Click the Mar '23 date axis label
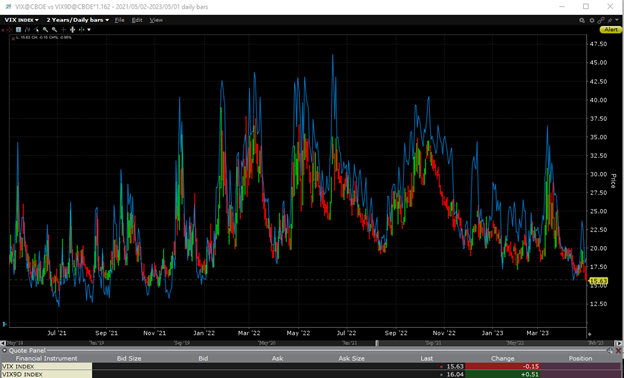This screenshot has height=378, width=624. (537, 333)
